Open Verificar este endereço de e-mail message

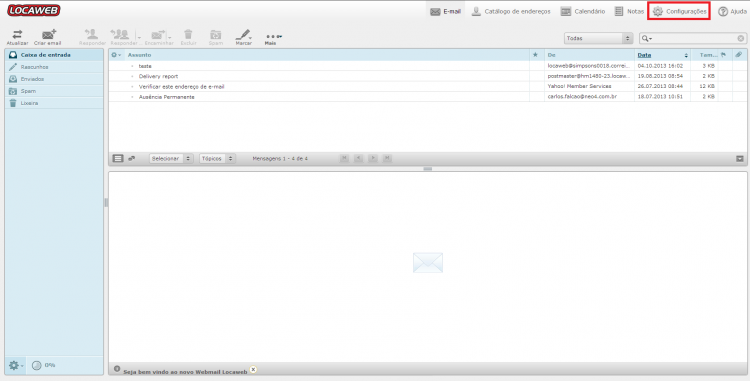coord(181,87)
